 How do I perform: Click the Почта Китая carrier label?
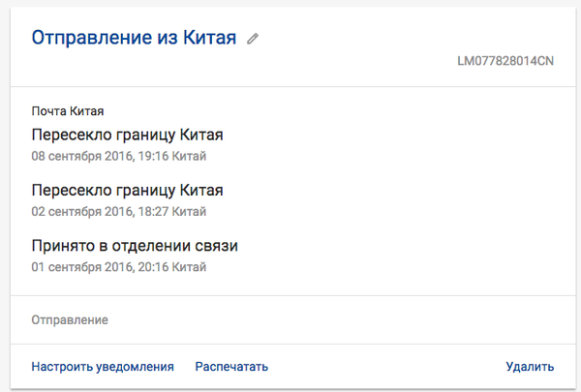[x=68, y=111]
